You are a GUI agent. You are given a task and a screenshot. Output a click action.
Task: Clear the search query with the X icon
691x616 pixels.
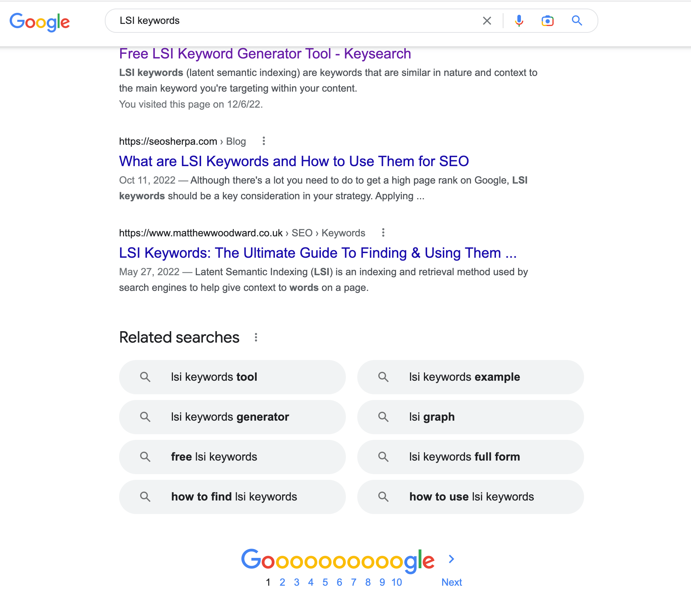[486, 21]
